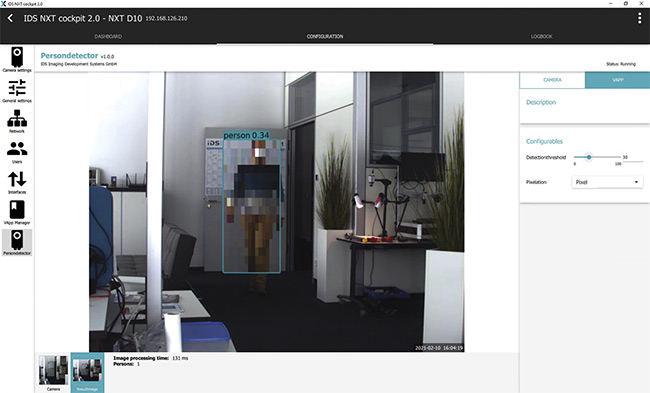
Task: Open the Pixelation dropdown
Action: 607,182
